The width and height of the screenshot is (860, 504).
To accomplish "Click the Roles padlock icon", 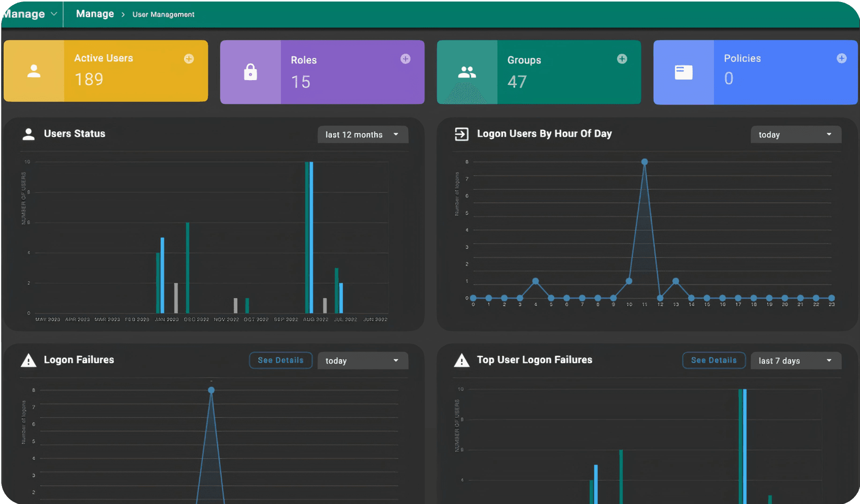I will (x=250, y=73).
